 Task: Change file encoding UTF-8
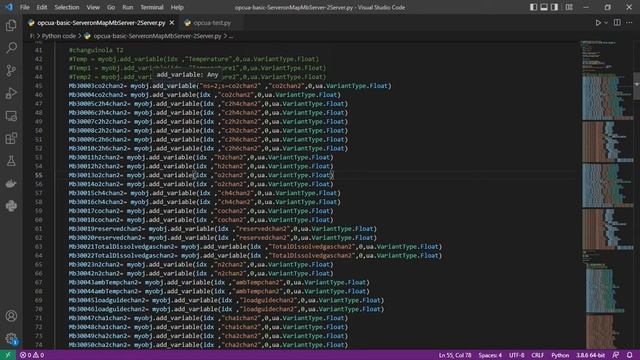pos(516,355)
